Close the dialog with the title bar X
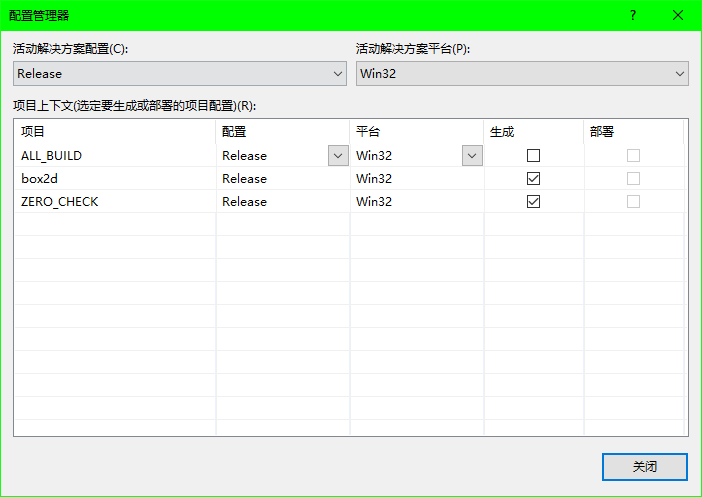Image resolution: width=702 pixels, height=497 pixels. pyautogui.click(x=679, y=15)
